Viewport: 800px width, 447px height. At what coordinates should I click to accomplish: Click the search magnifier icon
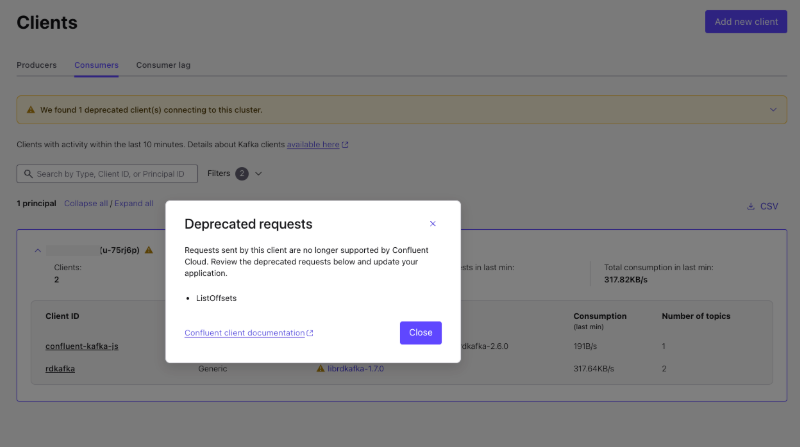[x=27, y=174]
